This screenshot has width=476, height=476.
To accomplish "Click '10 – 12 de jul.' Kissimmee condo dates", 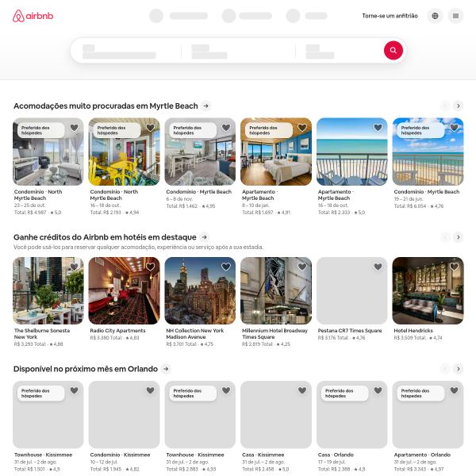I will (x=105, y=462).
